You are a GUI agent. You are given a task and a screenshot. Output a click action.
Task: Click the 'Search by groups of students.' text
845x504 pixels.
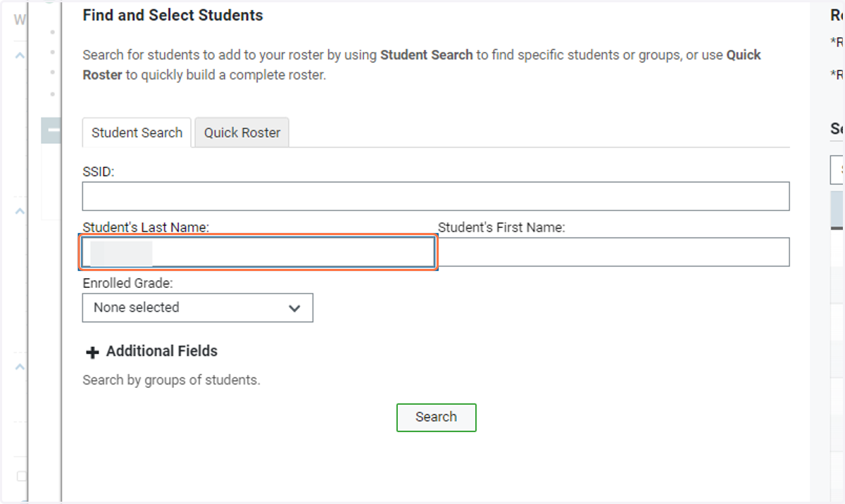(x=171, y=380)
